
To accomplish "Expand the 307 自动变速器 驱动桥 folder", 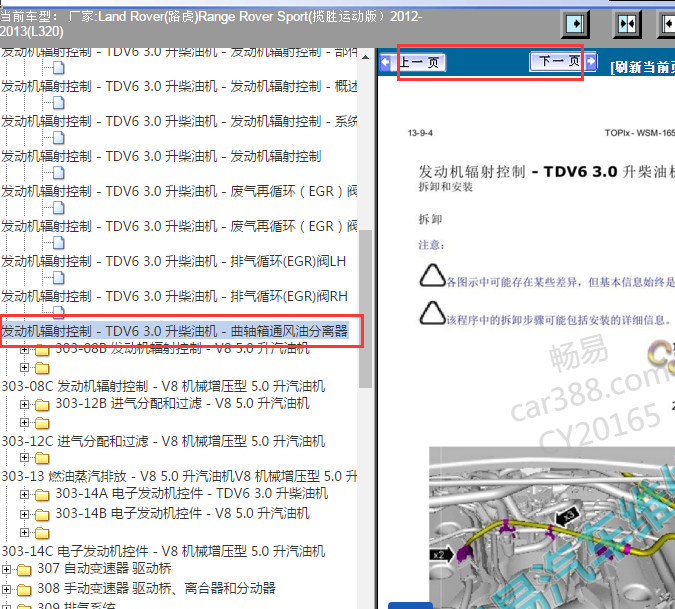I will click(x=6, y=569).
